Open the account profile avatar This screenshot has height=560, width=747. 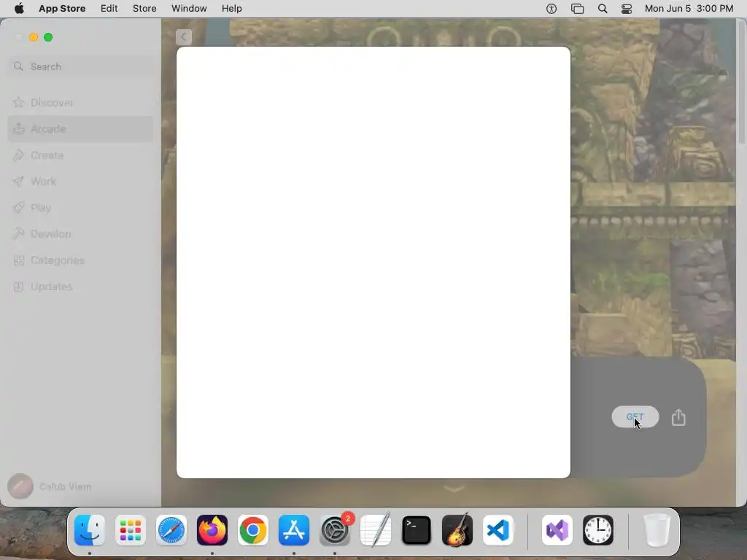pos(20,486)
